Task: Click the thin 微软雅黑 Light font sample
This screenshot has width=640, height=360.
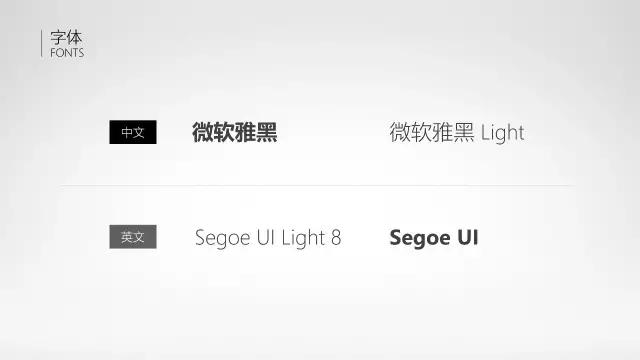Action: coord(457,132)
